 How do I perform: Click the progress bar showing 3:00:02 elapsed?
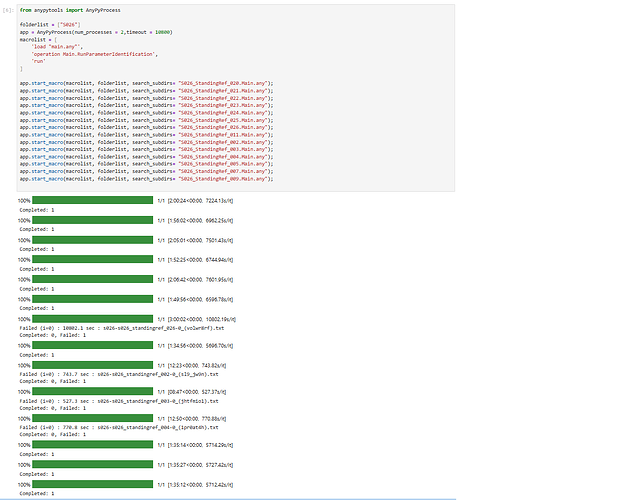point(92,319)
